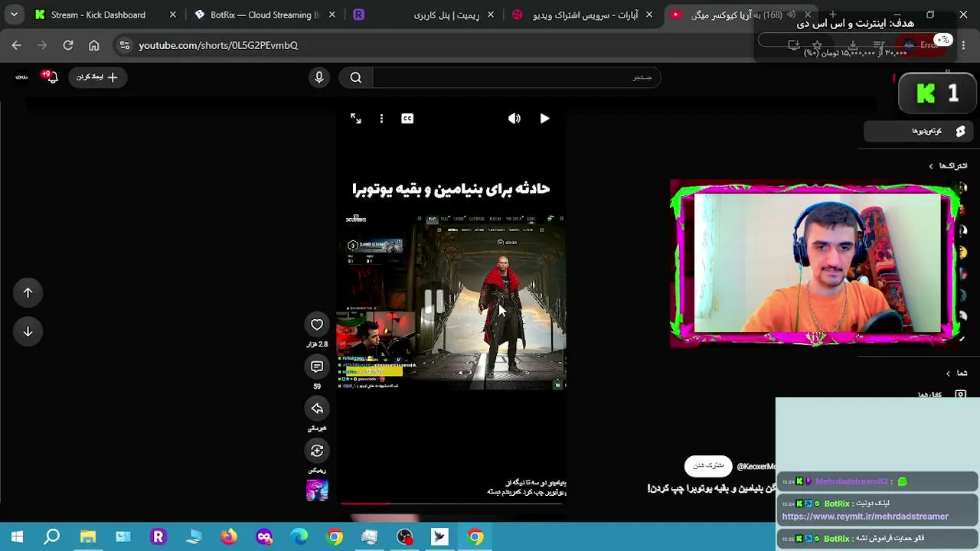
Task: Toggle closed captions on the Short
Action: point(407,119)
